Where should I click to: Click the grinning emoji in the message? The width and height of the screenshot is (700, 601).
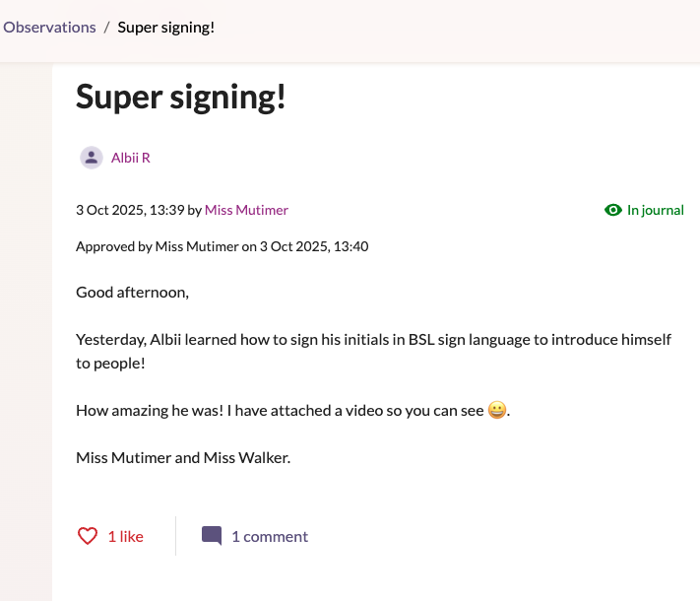(497, 411)
